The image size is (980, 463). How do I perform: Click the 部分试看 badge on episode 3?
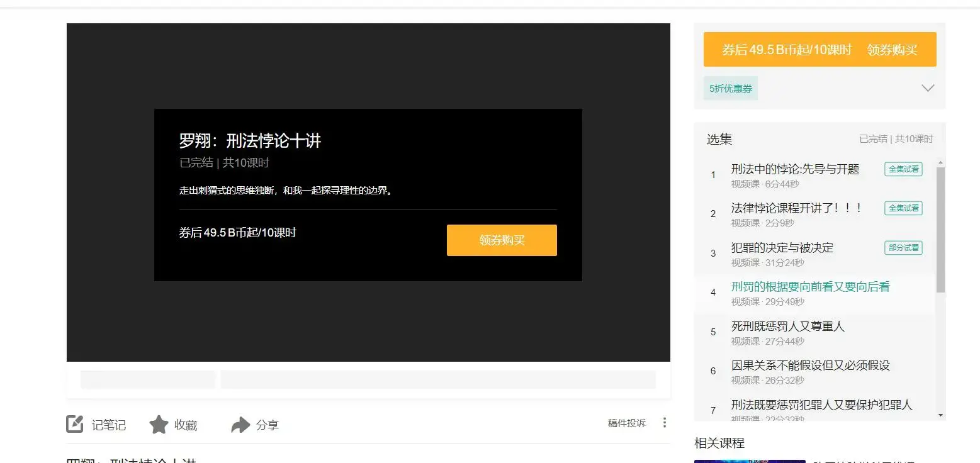point(903,247)
